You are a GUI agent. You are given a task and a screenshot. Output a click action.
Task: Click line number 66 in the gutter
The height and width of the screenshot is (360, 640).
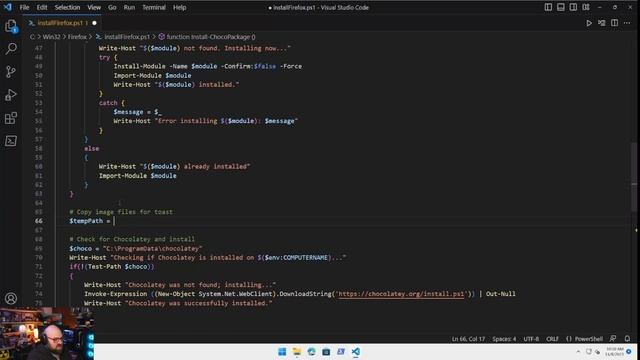(38, 221)
